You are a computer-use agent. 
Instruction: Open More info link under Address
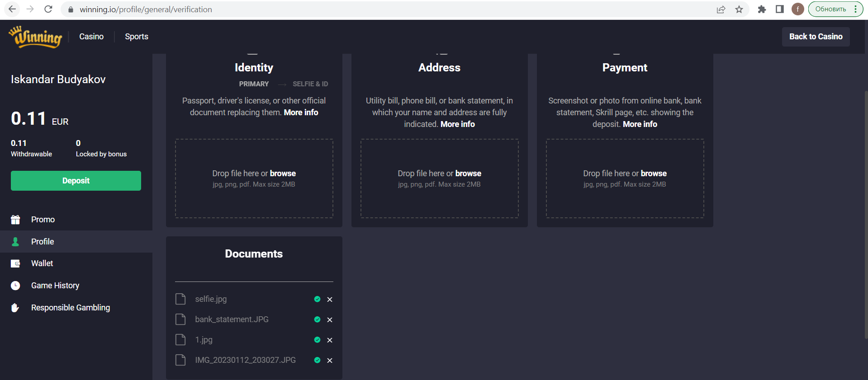coord(458,124)
